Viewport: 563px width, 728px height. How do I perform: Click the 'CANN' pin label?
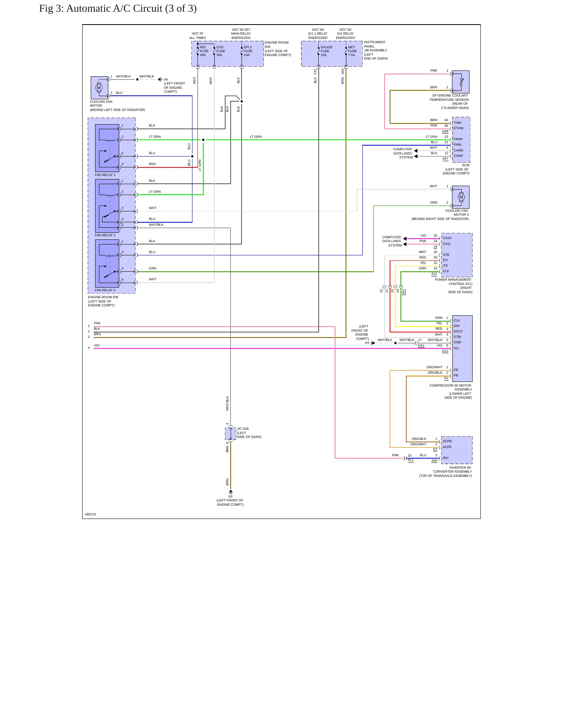pos(459,150)
